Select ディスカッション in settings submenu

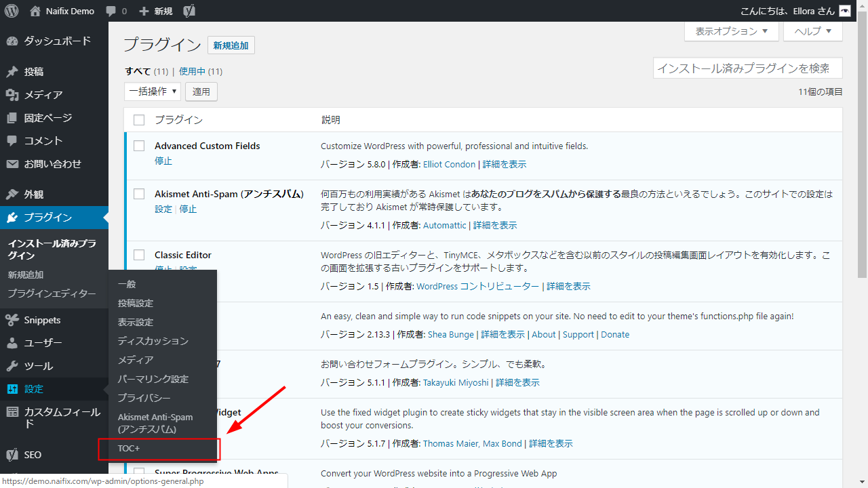coord(153,341)
